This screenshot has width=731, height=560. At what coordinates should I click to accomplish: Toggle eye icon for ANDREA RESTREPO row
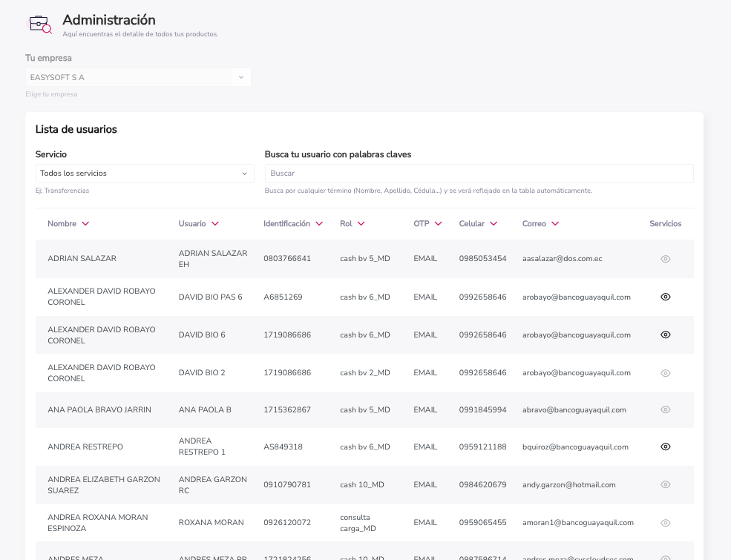(x=666, y=447)
